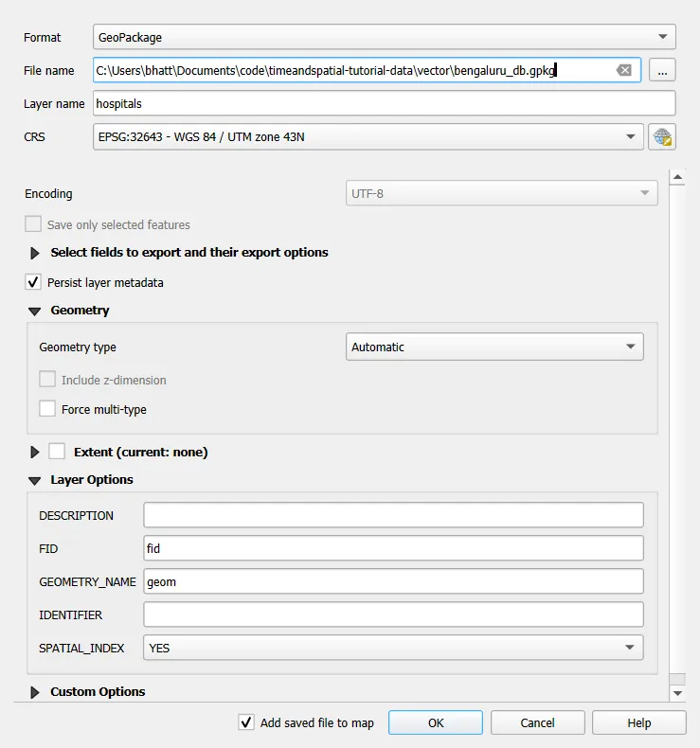Open the Format dropdown showing GeoPackage

(x=385, y=37)
